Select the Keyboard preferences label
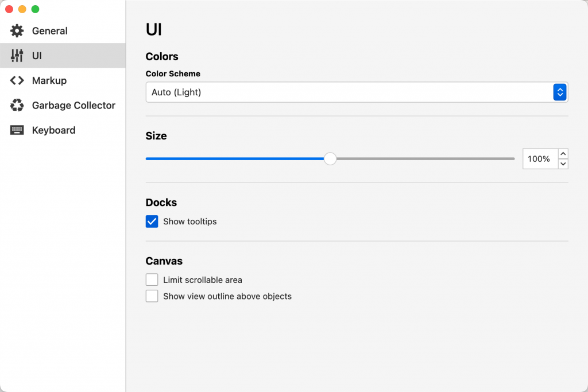The height and width of the screenshot is (392, 588). (53, 130)
